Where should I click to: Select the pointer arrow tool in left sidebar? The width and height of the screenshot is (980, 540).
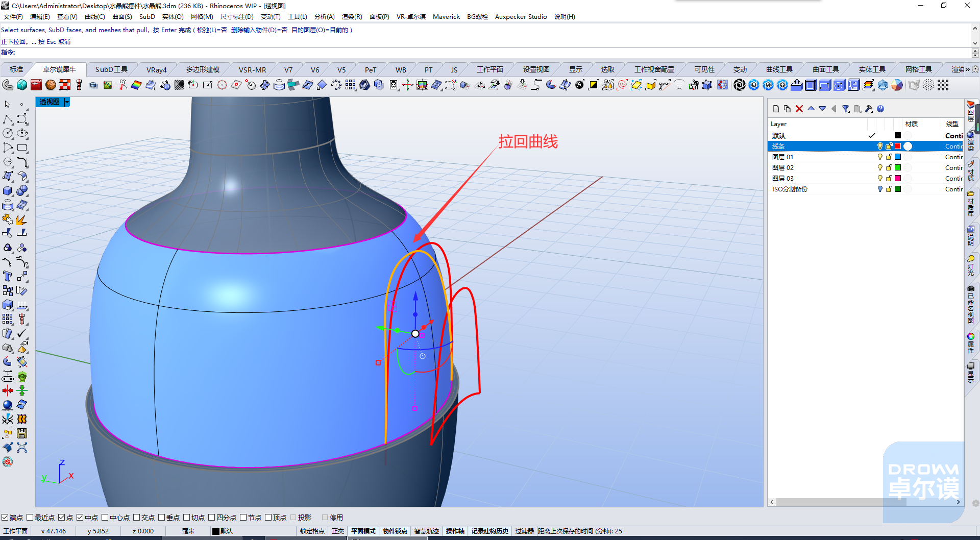point(7,104)
